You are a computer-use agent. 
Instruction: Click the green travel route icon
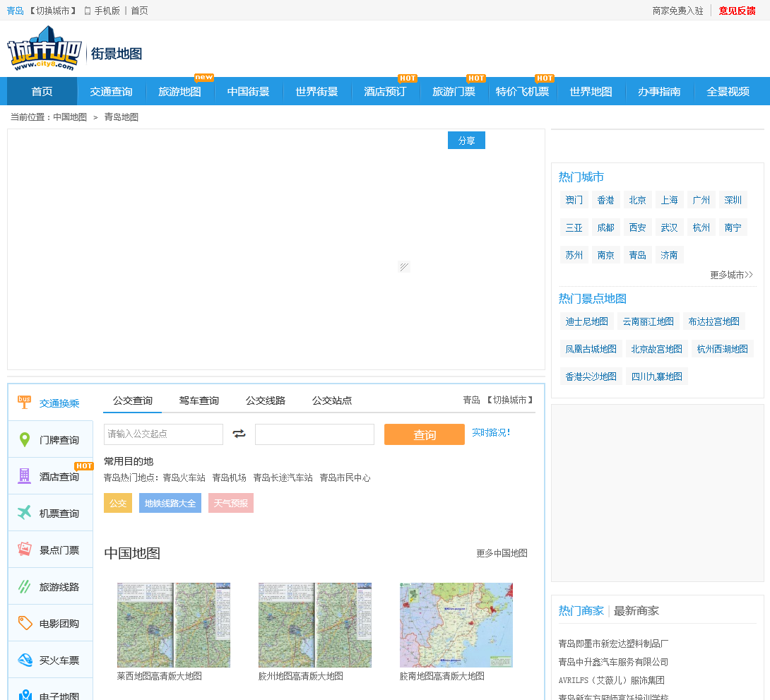(24, 586)
